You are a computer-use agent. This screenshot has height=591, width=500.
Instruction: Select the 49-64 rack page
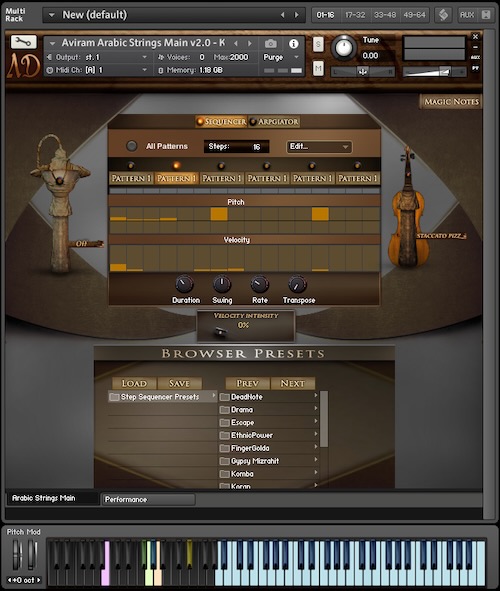[414, 15]
